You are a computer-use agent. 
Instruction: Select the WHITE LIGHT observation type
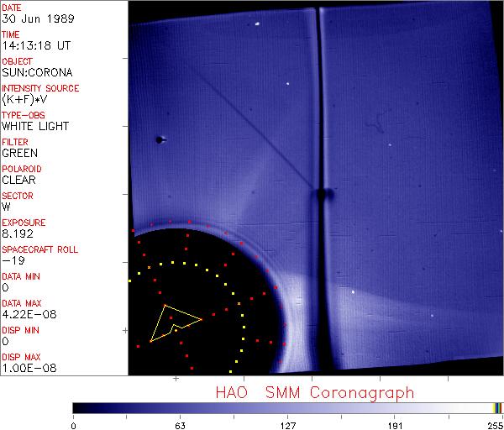click(35, 126)
